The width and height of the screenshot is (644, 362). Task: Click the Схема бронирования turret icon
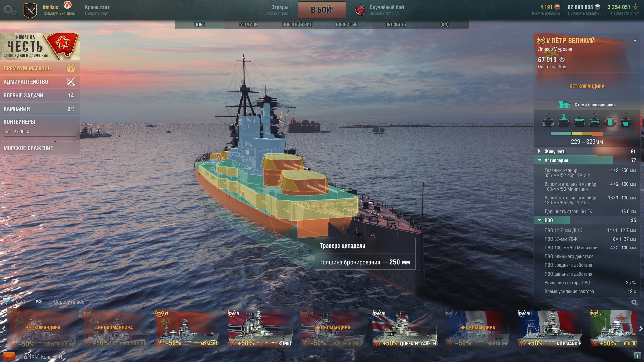[565, 105]
